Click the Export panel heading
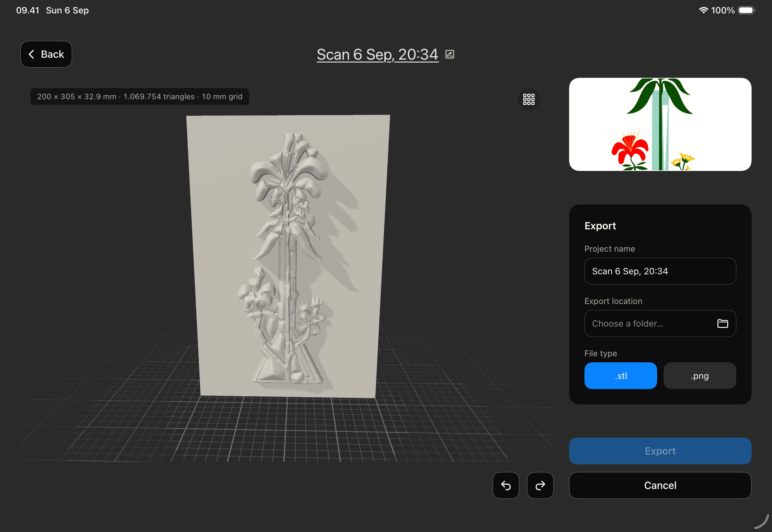772x532 pixels. click(x=600, y=226)
